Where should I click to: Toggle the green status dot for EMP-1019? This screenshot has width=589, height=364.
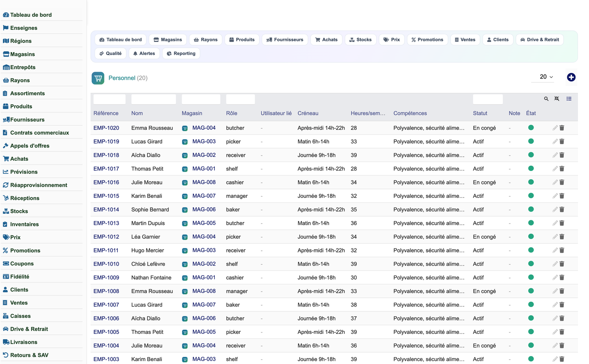tap(531, 141)
